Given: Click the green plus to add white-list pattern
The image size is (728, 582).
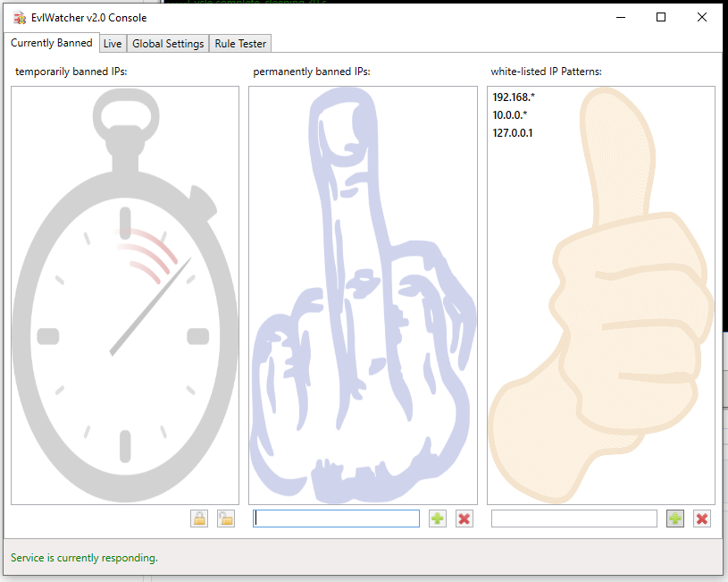Looking at the screenshot, I should pyautogui.click(x=675, y=519).
